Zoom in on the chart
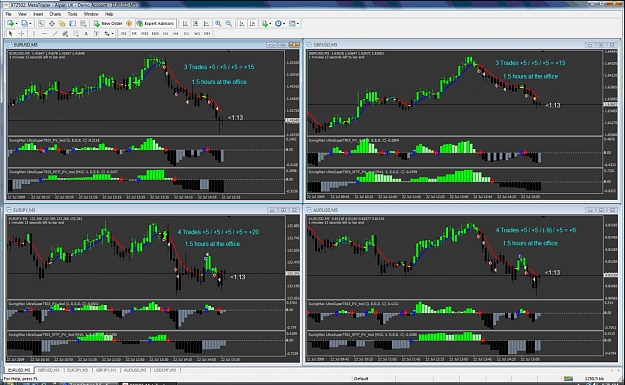 click(218, 24)
